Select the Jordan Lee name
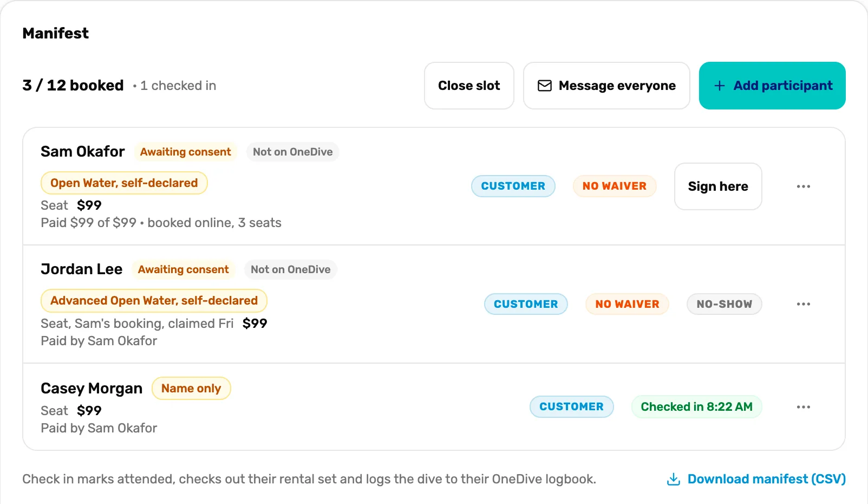Viewport: 868px width, 504px height. tap(82, 269)
